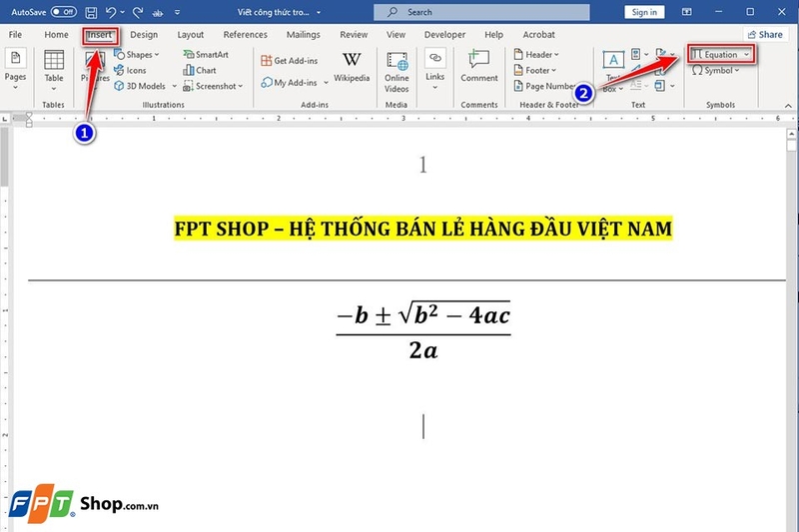The height and width of the screenshot is (532, 799).
Task: Open Customize Quick Access Toolbar menu
Action: tap(177, 12)
